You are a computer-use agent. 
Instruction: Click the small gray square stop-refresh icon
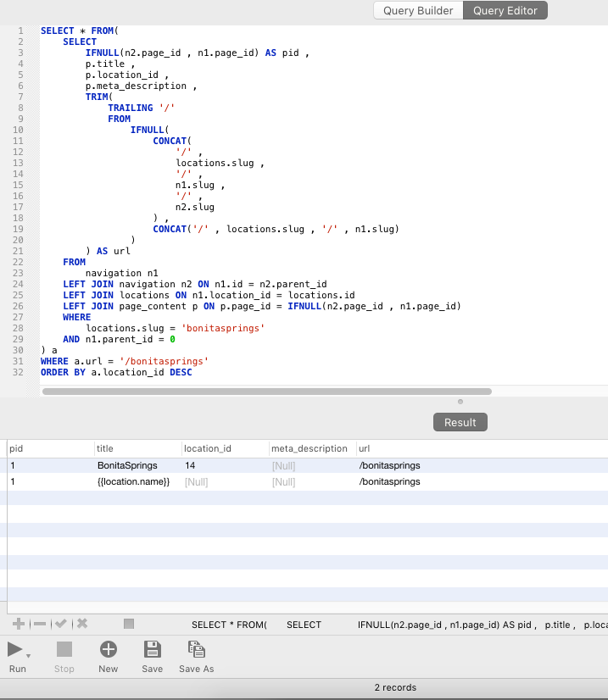[x=129, y=624]
